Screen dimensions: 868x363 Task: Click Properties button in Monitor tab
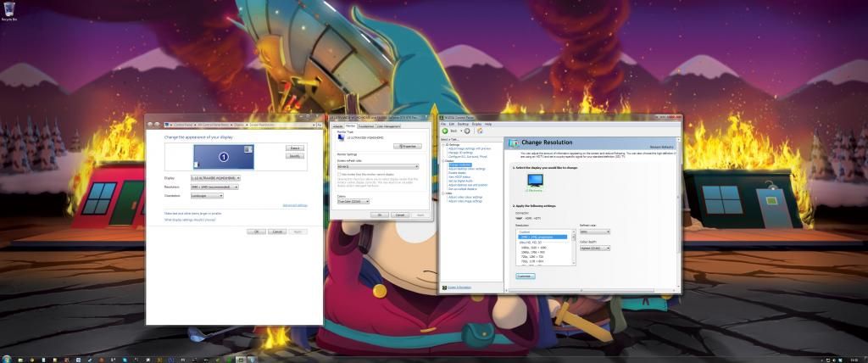coord(408,147)
